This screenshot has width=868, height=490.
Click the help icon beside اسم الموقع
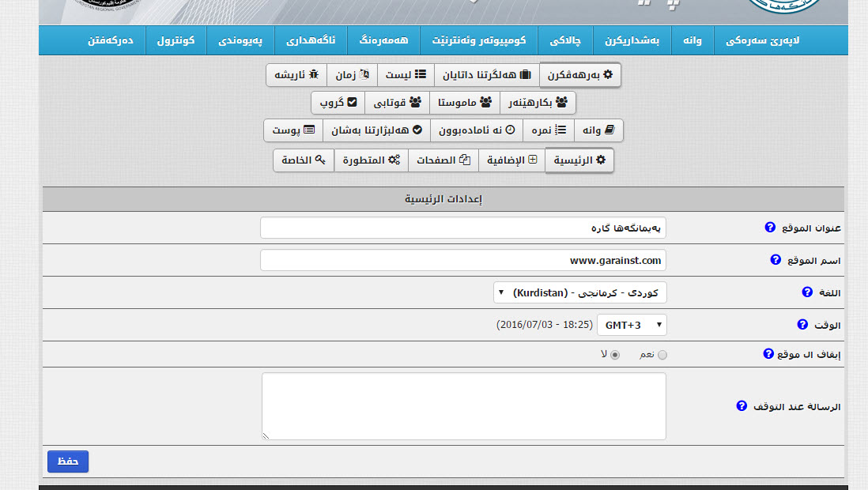(776, 259)
